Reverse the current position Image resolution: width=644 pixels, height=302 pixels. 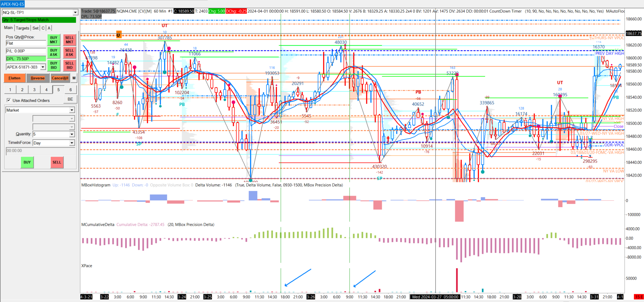coord(38,78)
